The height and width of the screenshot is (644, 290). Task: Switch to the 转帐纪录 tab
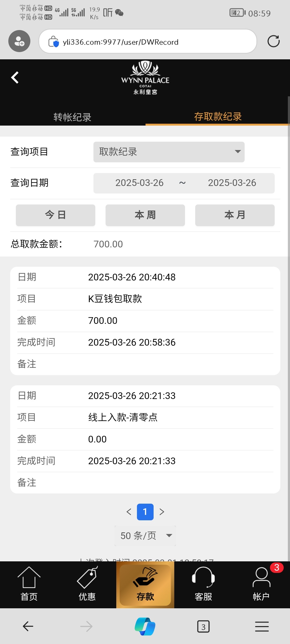click(x=73, y=117)
